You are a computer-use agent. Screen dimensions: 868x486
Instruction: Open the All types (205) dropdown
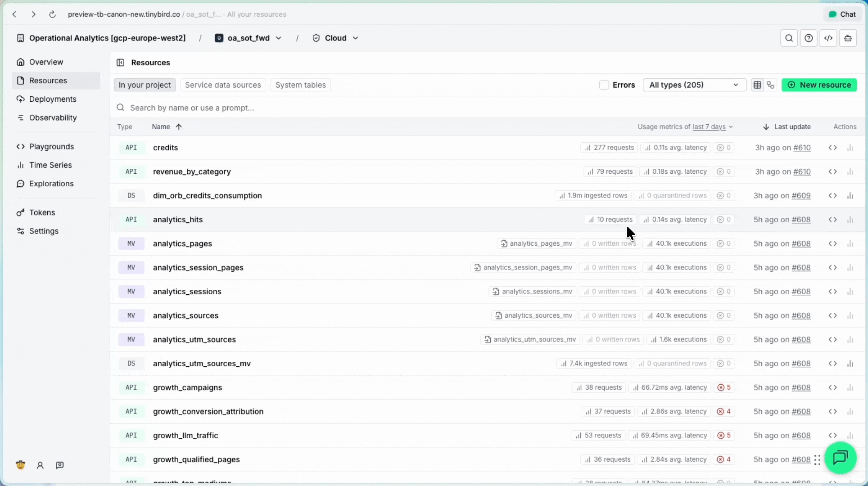pos(693,85)
